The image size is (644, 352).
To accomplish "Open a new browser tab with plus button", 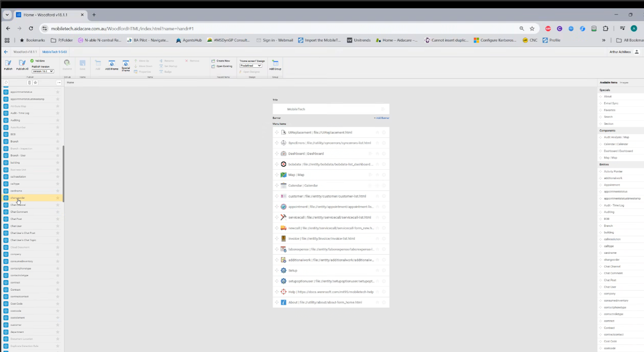I will click(94, 15).
